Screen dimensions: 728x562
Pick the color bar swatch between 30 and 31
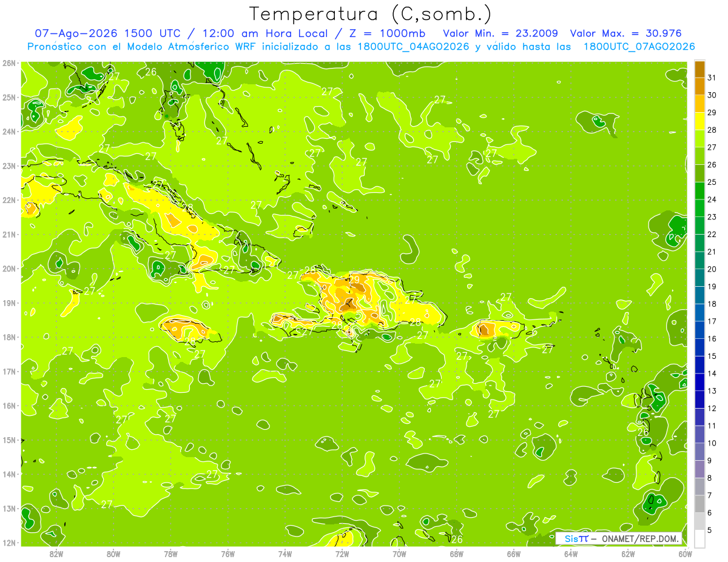[699, 86]
